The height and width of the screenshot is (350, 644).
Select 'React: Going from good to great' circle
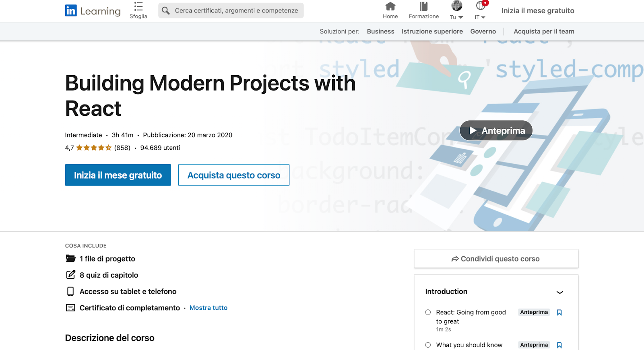coord(428,312)
